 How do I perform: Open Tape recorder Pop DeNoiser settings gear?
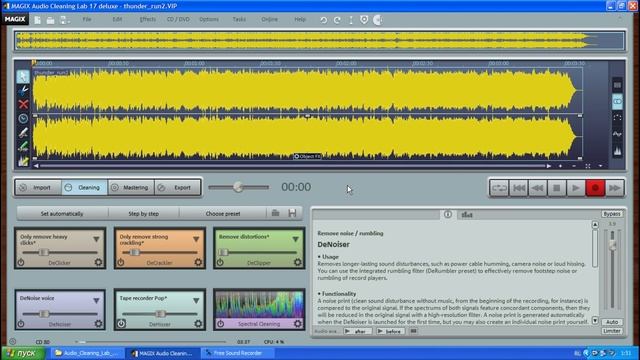coord(198,324)
